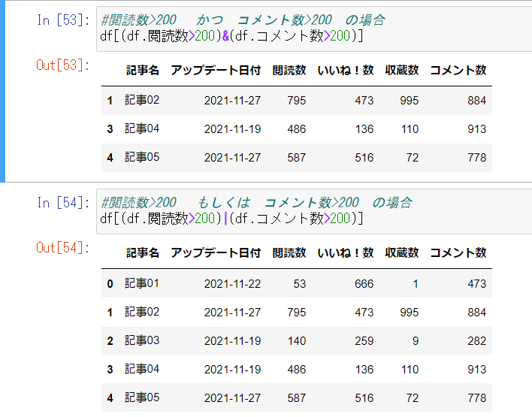This screenshot has height=417, width=532.
Task: Click value 666 in the 記事01 row
Action: coord(364,284)
